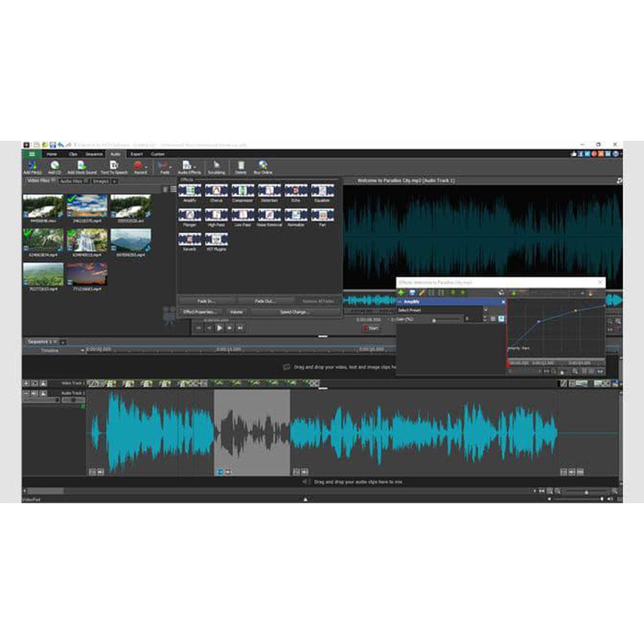This screenshot has height=644, width=644.
Task: Toggle the speaker icon under the third audio clip
Action: click(305, 472)
